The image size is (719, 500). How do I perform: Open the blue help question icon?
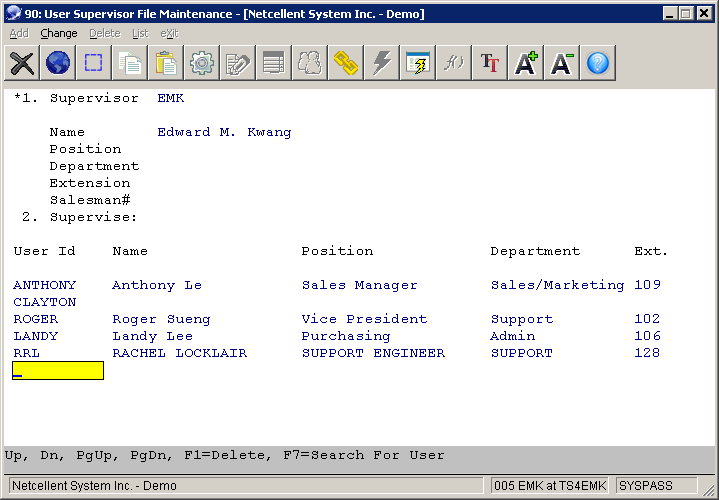point(598,63)
